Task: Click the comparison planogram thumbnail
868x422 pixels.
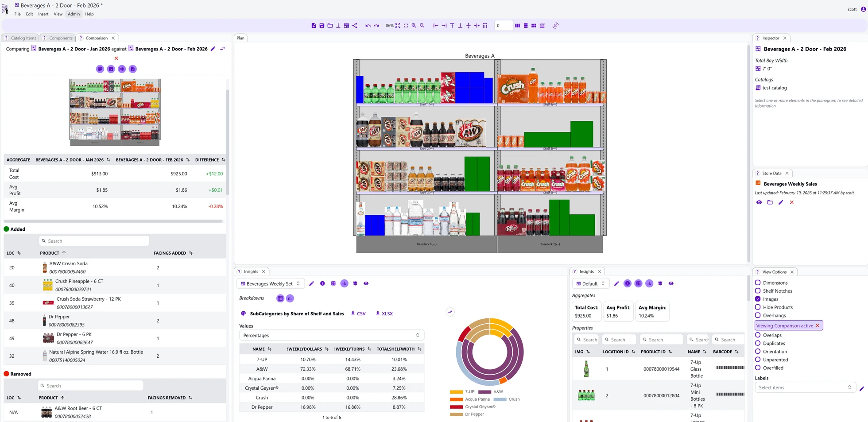Action: (x=115, y=112)
